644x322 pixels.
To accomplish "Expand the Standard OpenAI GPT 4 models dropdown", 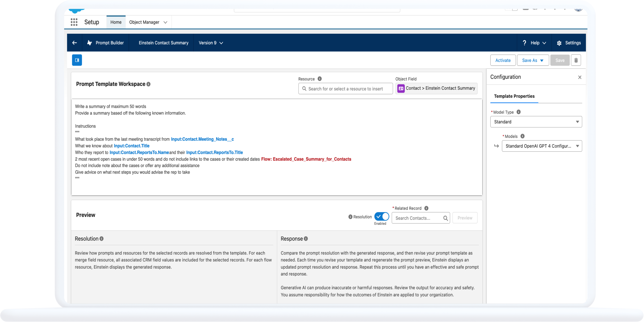I will coord(578,146).
